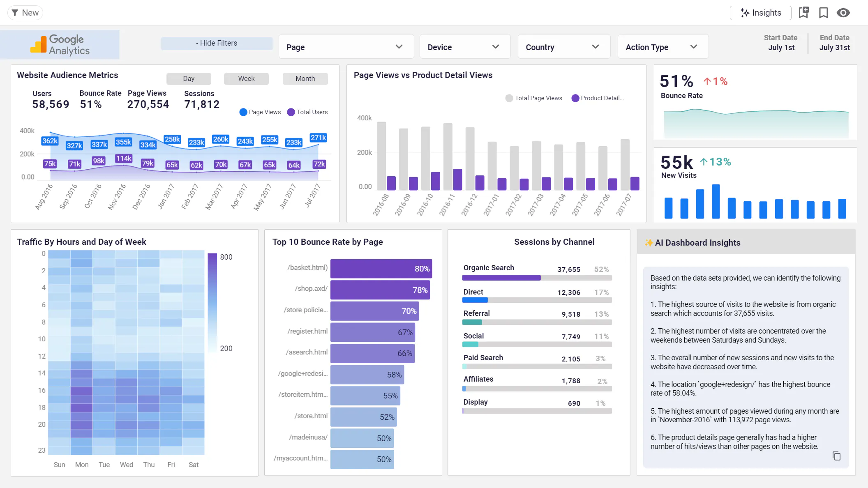Click the copy icon in AI Insights
Image resolution: width=868 pixels, height=488 pixels.
(x=836, y=456)
